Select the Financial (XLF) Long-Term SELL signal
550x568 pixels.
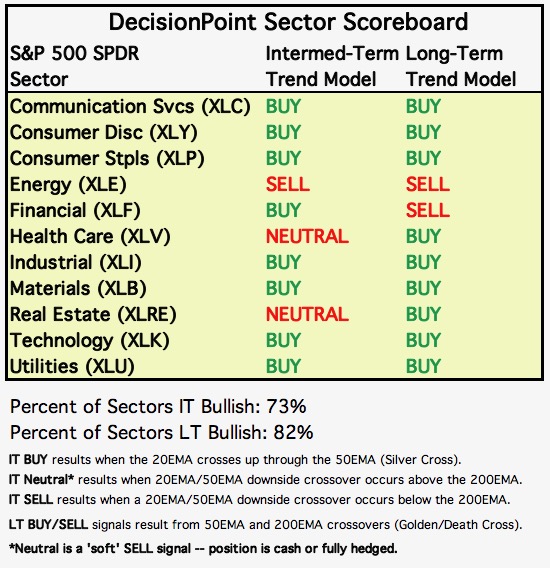428,210
